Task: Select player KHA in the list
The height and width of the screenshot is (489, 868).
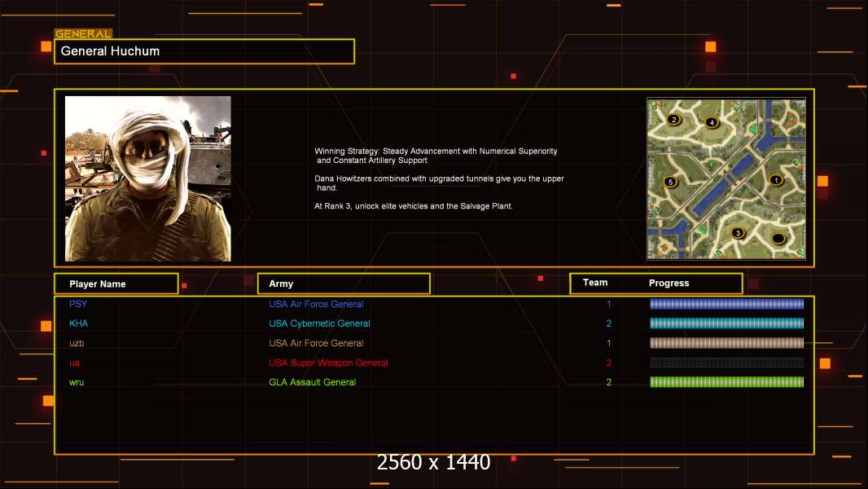Action: pos(79,324)
